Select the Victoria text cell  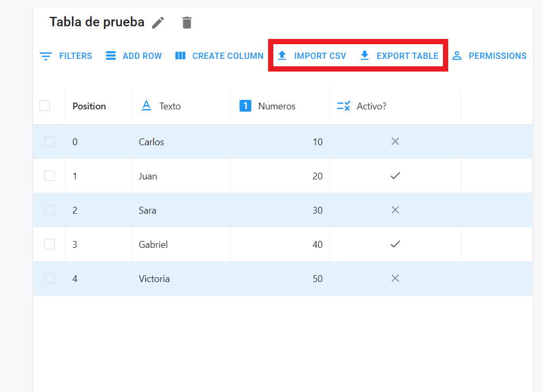pyautogui.click(x=181, y=278)
